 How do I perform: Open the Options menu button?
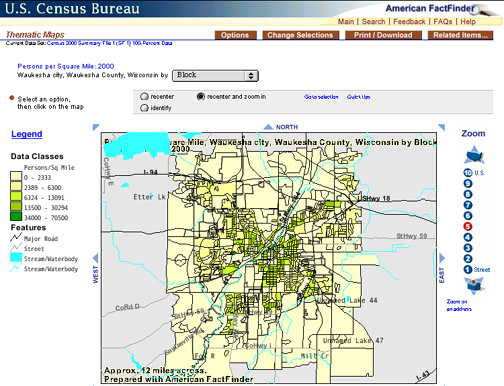[235, 35]
